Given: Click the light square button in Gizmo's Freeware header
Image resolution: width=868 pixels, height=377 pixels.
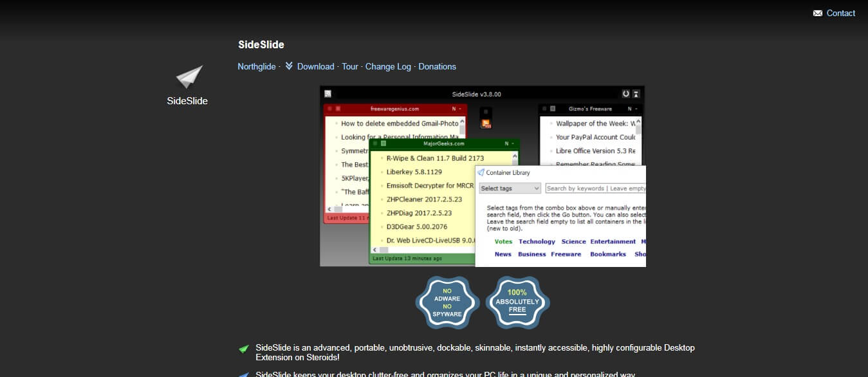Looking at the screenshot, I should click(553, 109).
